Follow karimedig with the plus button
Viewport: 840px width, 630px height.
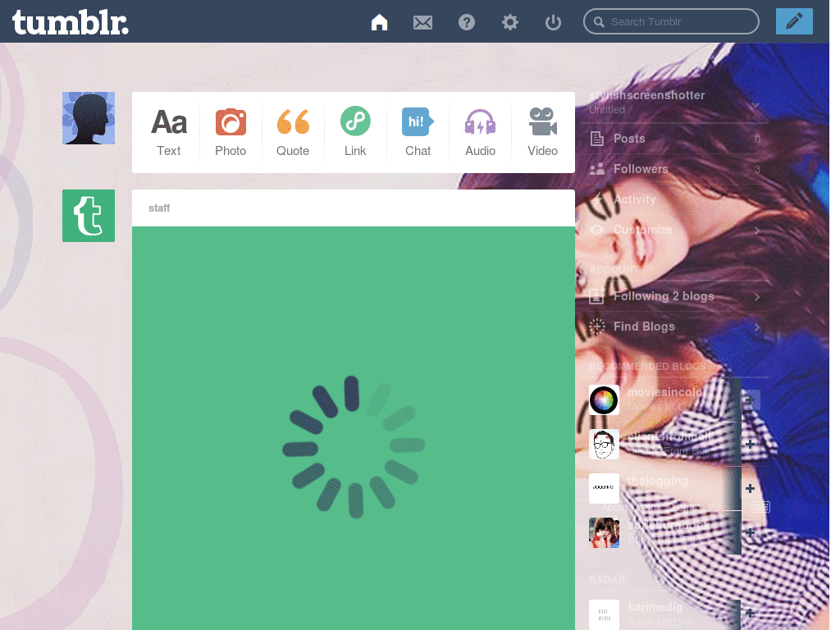(750, 614)
